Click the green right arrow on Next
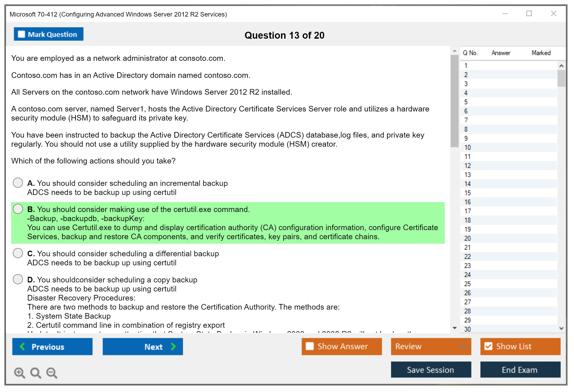 [174, 347]
